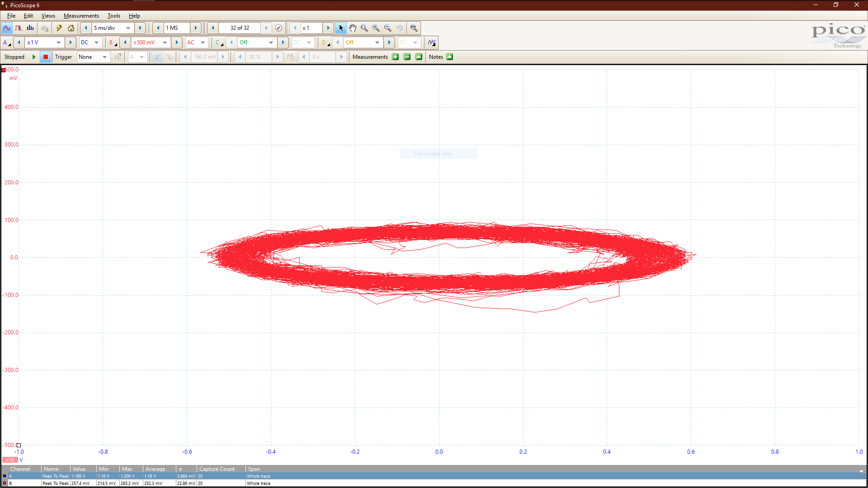Open Channel B ±500 mV range dropdown
Screen dimensions: 868x488
point(165,42)
